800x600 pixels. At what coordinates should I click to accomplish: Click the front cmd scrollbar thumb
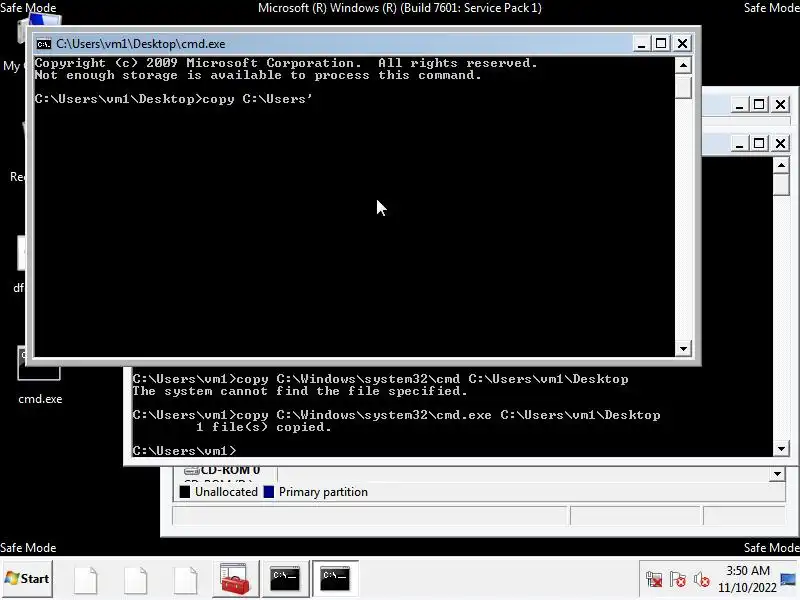tap(683, 86)
